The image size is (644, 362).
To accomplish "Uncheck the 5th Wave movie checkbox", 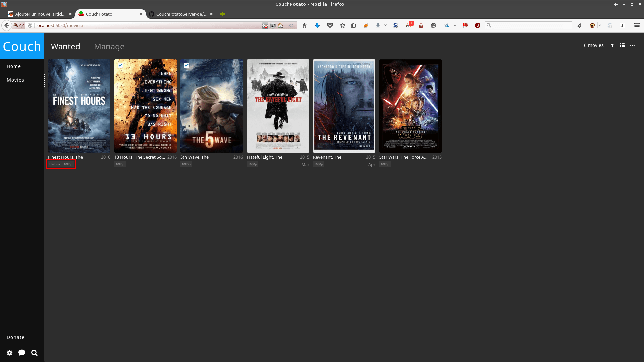I will [x=186, y=65].
